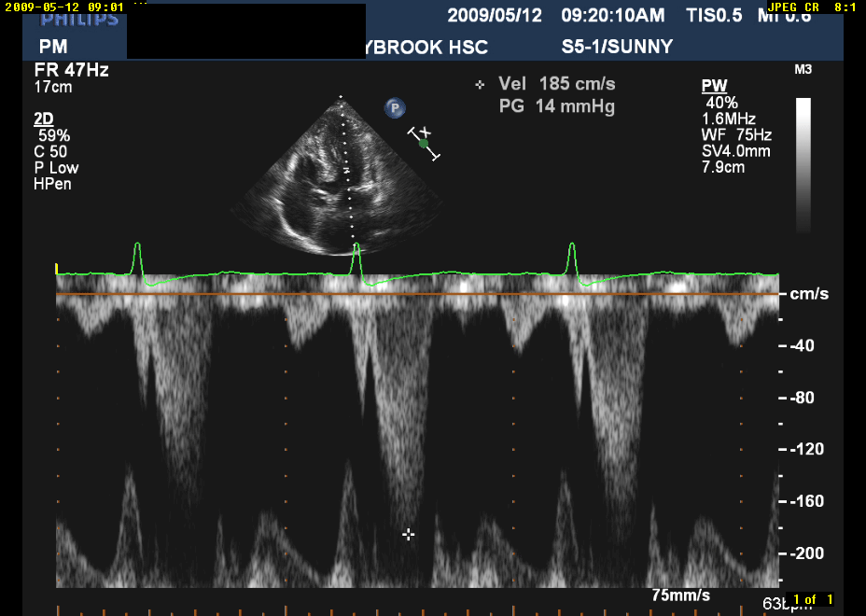Click the blue circular P icon
Image resolution: width=866 pixels, height=616 pixels.
[x=396, y=108]
